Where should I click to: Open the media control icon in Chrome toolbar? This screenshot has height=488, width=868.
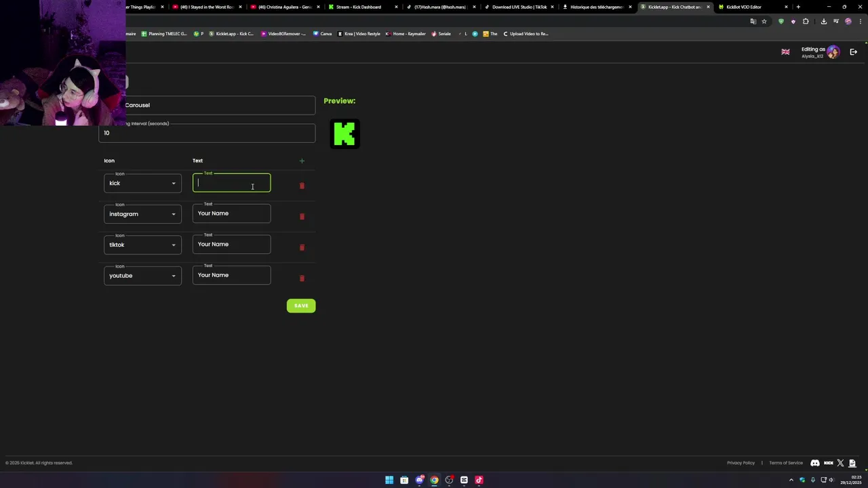pos(836,22)
